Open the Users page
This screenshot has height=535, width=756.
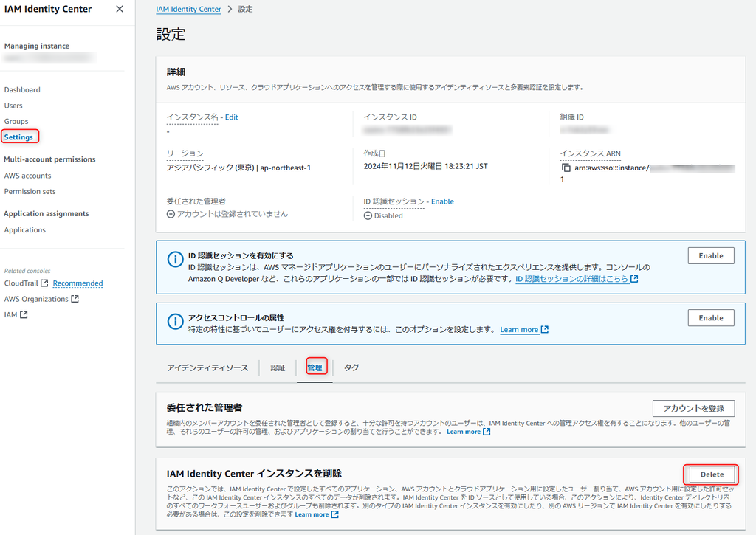(13, 106)
